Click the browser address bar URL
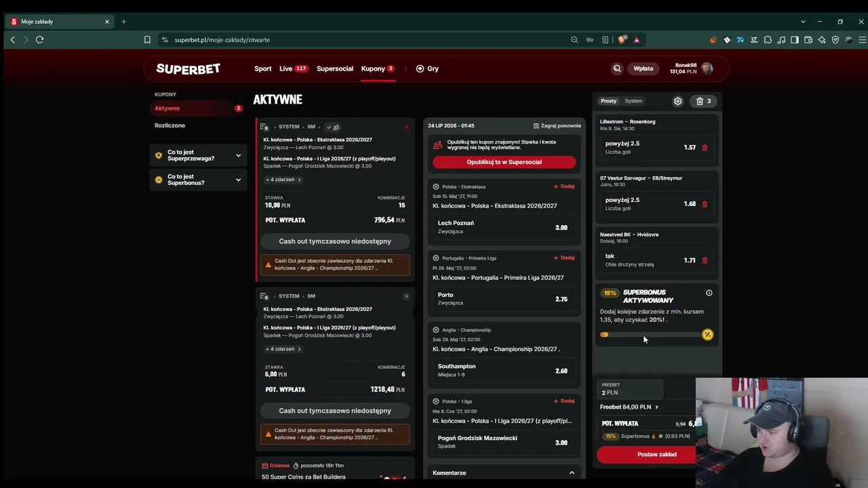868x488 pixels. click(222, 40)
